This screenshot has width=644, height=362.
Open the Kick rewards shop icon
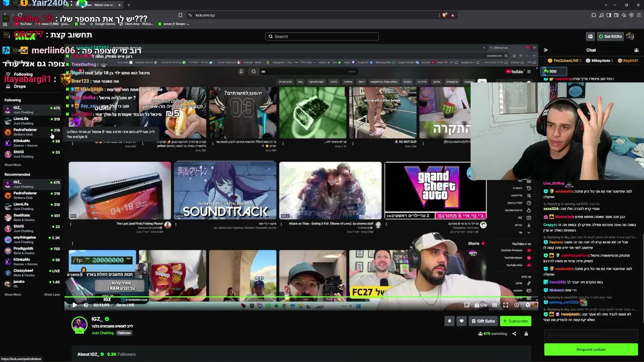pyautogui.click(x=590, y=36)
